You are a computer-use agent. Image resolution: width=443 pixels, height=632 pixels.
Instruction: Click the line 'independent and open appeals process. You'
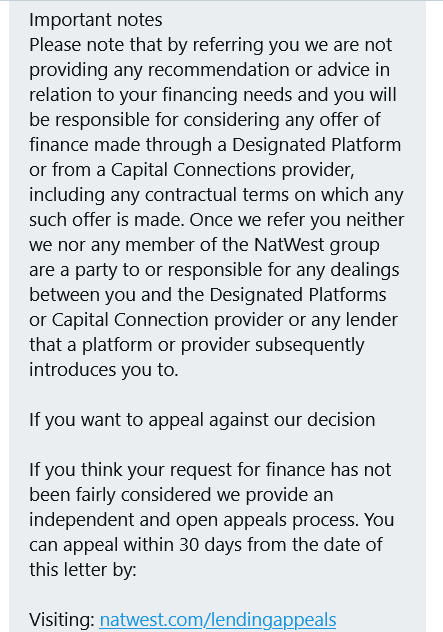(x=212, y=520)
